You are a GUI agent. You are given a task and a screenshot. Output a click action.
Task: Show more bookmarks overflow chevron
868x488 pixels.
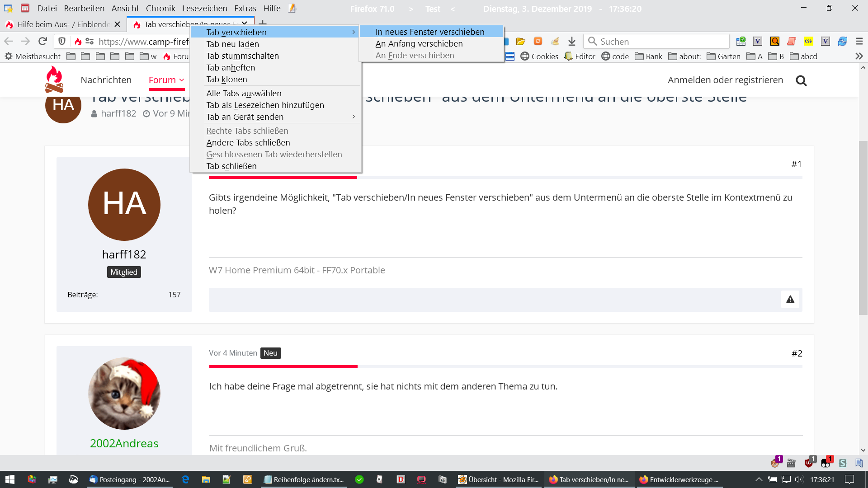click(859, 56)
